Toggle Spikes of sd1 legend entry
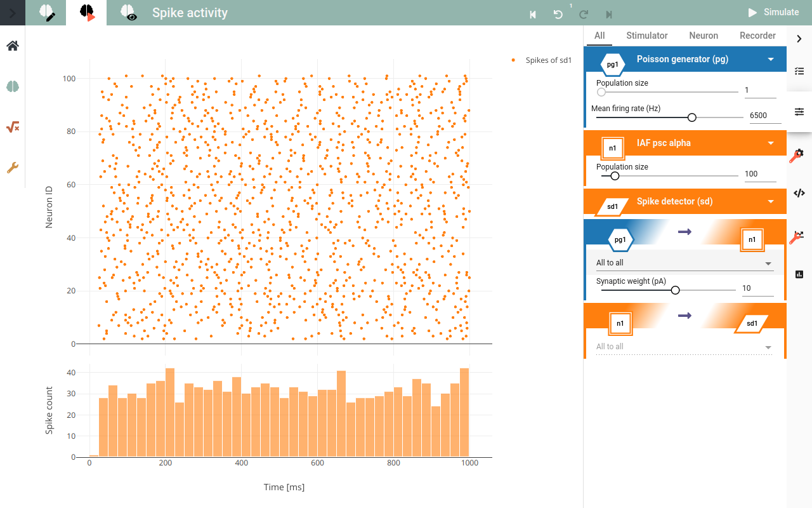The height and width of the screenshot is (508, 812). click(x=542, y=60)
